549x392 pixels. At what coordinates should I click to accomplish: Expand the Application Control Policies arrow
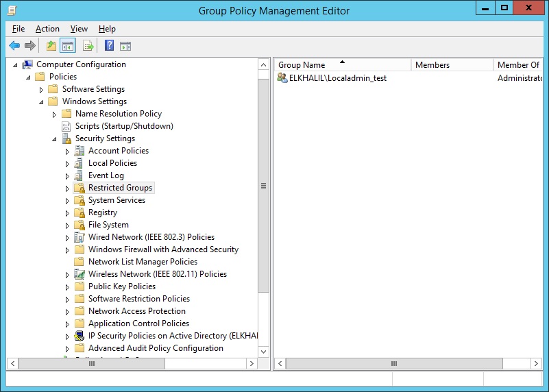[67, 324]
